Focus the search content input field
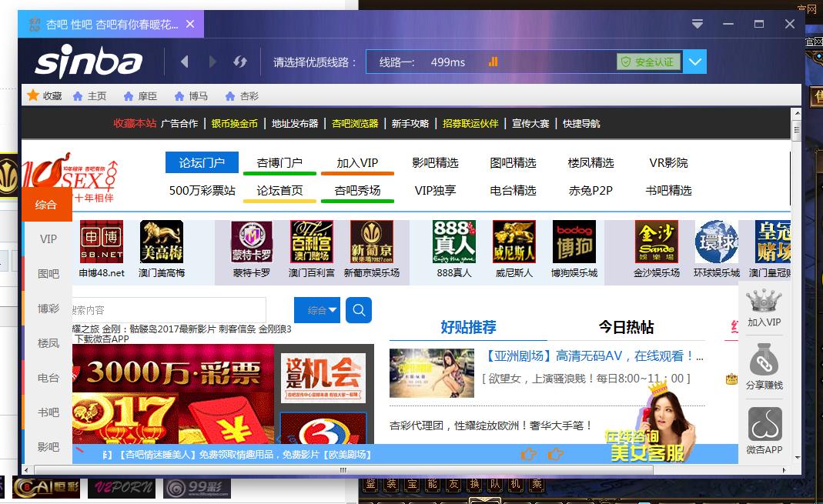The height and width of the screenshot is (504, 823). coord(169,310)
